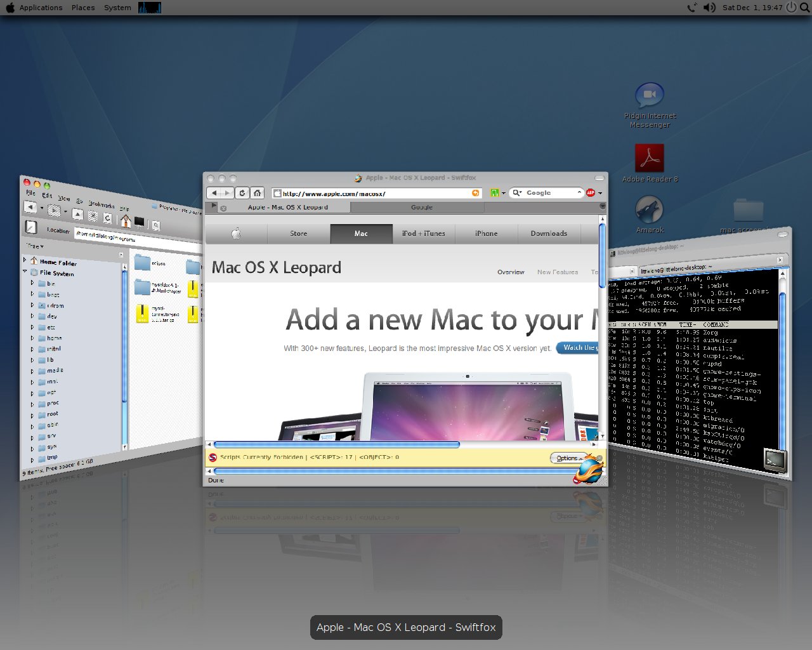812x650 pixels.
Task: Click the Adblock ABP red icon
Action: pyautogui.click(x=591, y=193)
